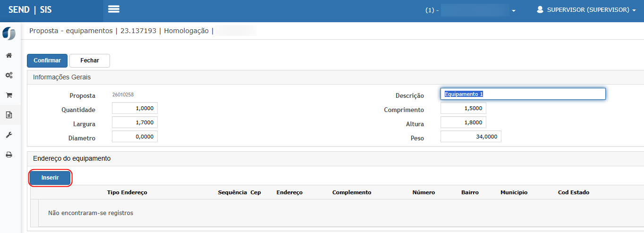Expand the SUPERVISOR (SUPERVISOR) user dropdown
The image size is (644, 233).
[587, 9]
